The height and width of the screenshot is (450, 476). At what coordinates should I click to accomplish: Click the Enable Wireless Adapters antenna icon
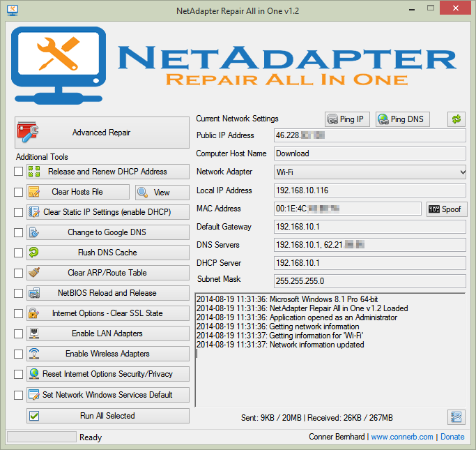point(34,354)
